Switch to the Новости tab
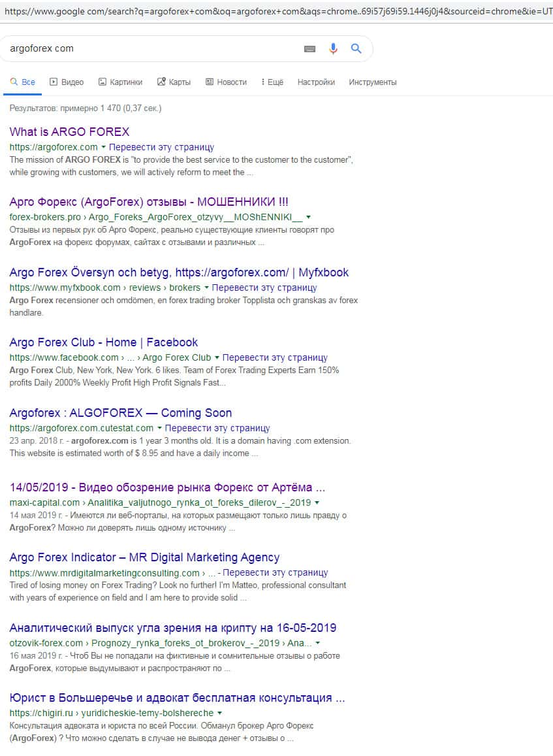Viewport: 553px width, 756px height. pyautogui.click(x=226, y=82)
